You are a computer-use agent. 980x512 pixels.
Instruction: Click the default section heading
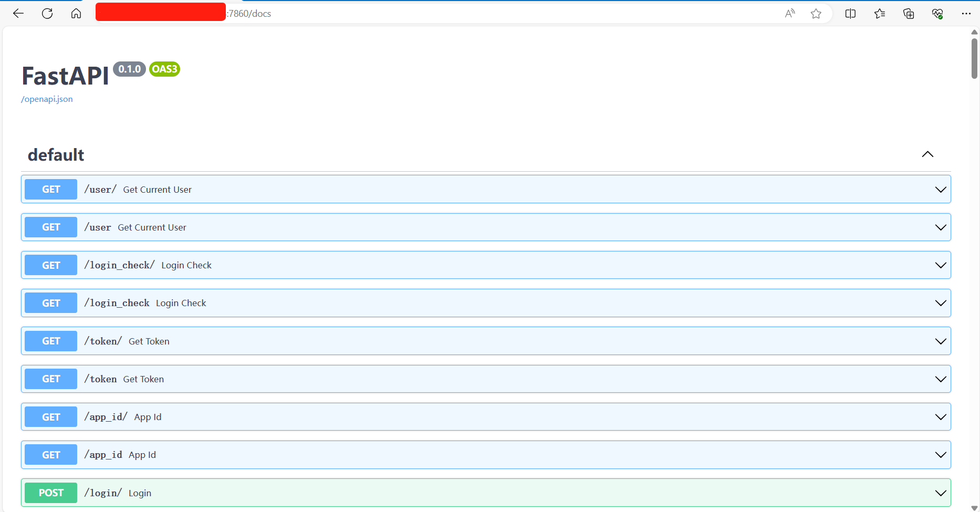[x=56, y=155]
